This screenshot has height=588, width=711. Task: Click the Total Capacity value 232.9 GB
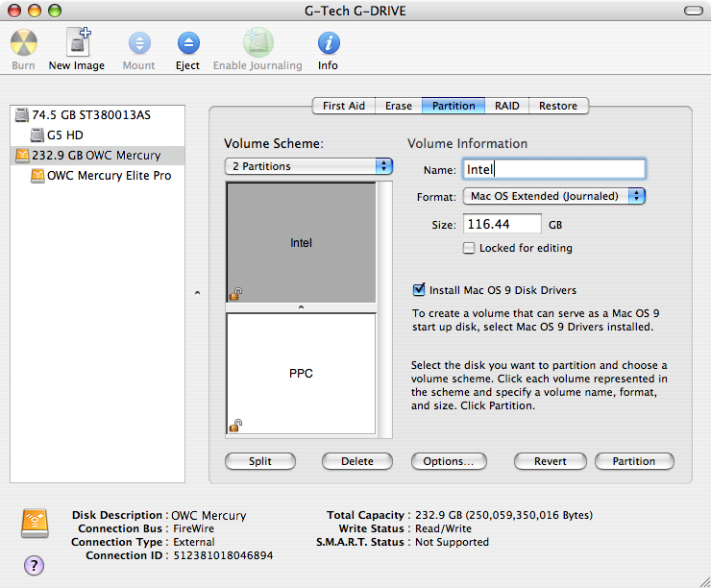pos(503,515)
